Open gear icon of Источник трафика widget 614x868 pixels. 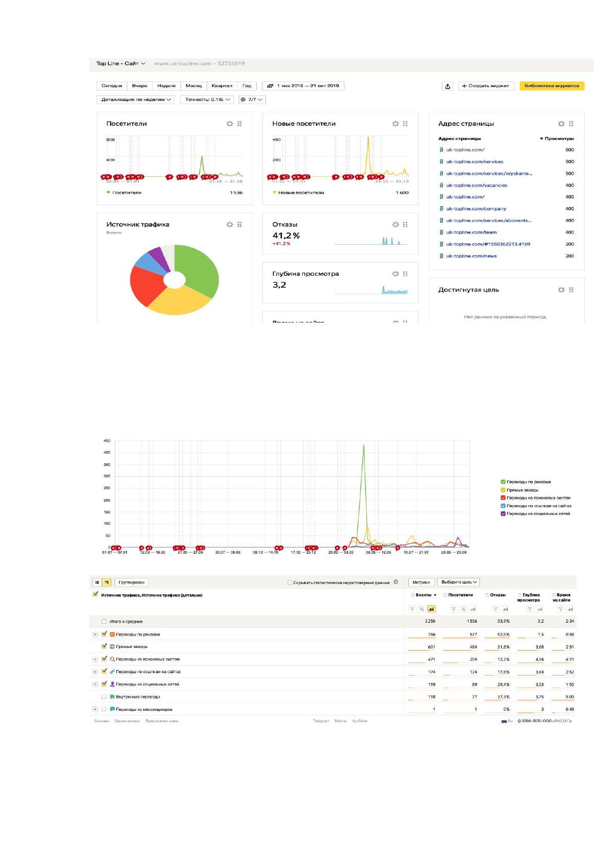(x=230, y=225)
